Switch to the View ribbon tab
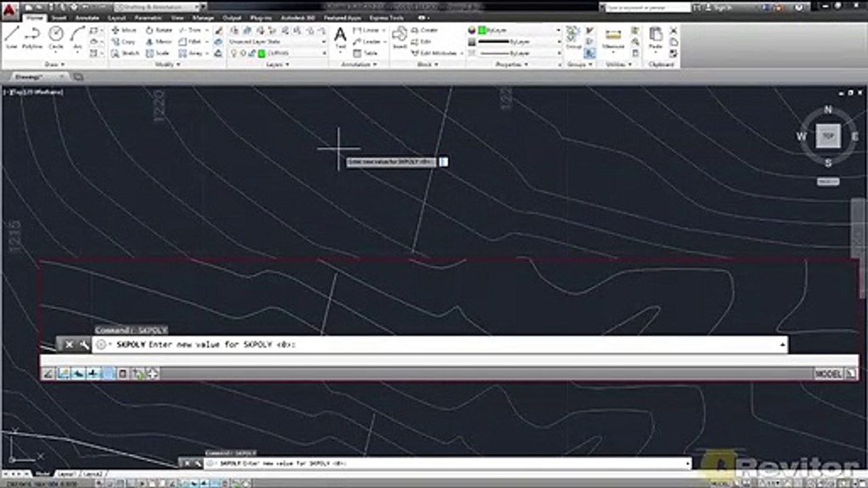The image size is (868, 488). (x=178, y=18)
